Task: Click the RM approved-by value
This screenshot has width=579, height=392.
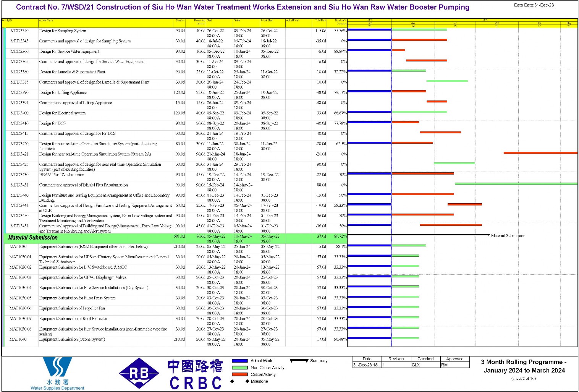Action: tap(444, 365)
